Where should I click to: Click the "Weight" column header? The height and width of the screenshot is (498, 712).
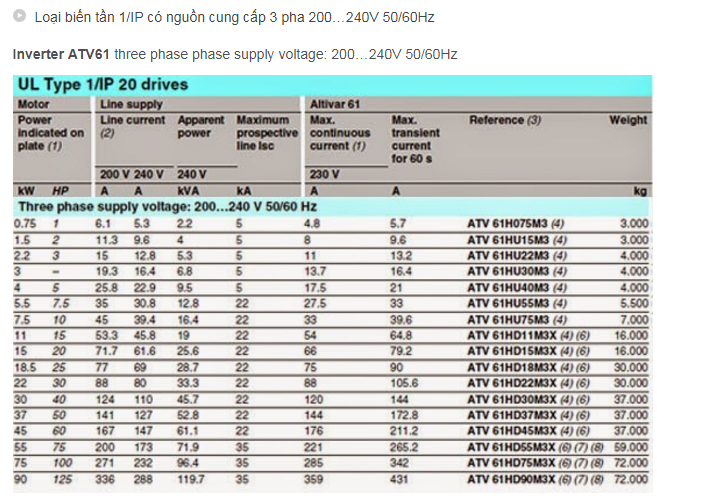click(x=628, y=120)
